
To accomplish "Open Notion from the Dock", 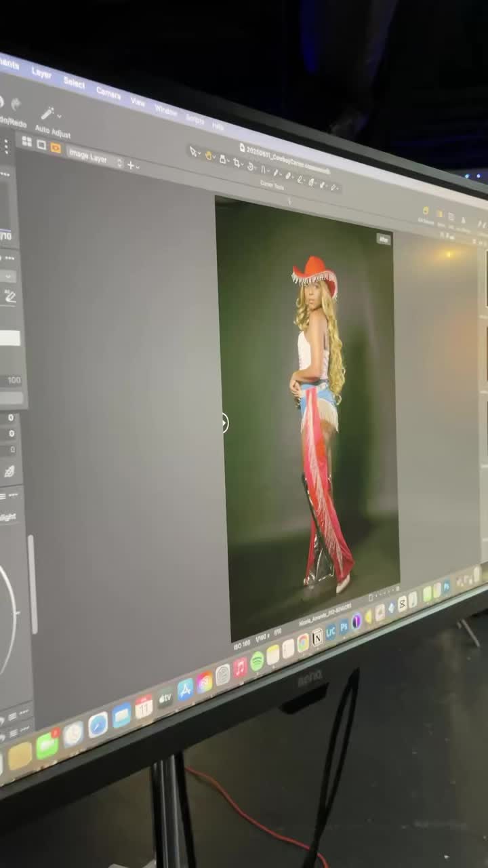I will 317,637.
